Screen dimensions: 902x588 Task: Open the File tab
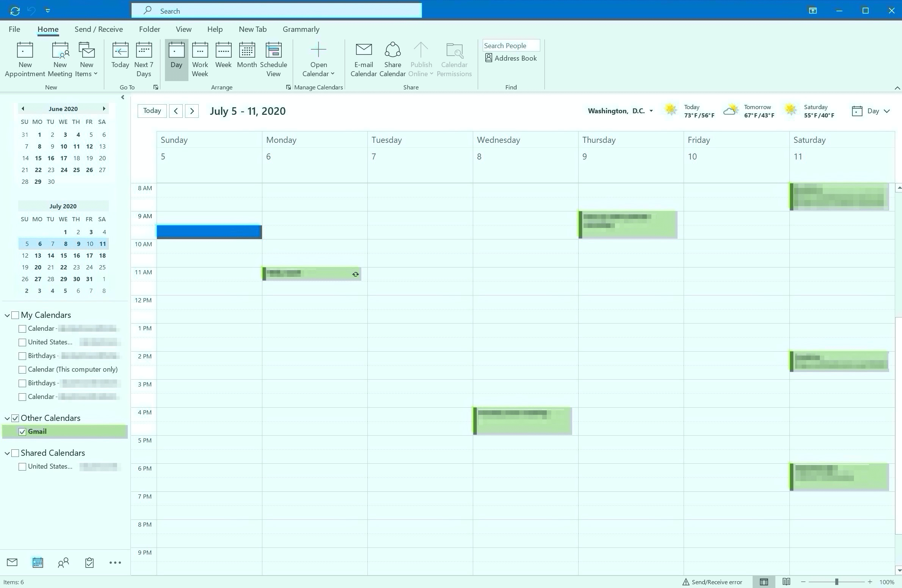click(14, 29)
